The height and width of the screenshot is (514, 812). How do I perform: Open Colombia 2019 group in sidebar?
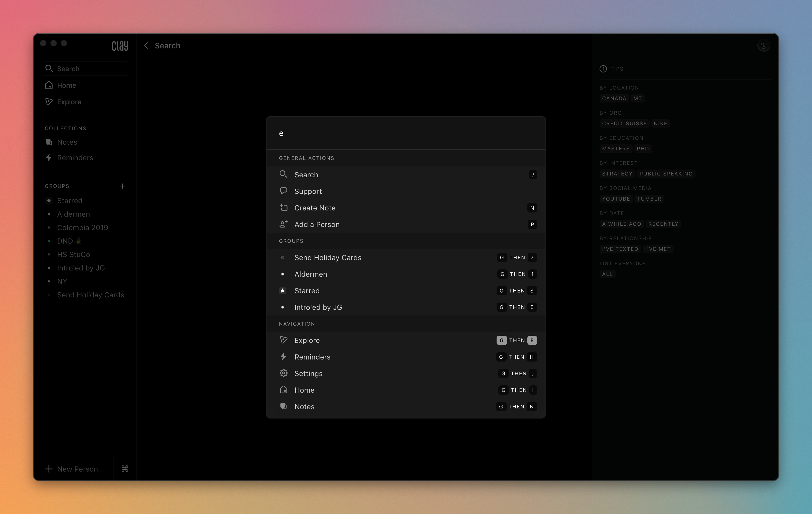click(82, 228)
